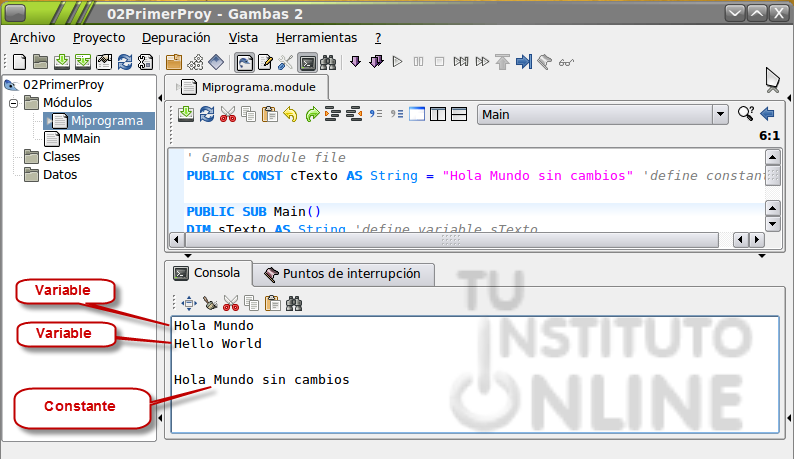Cut selection with editor scissors icon

click(228, 114)
